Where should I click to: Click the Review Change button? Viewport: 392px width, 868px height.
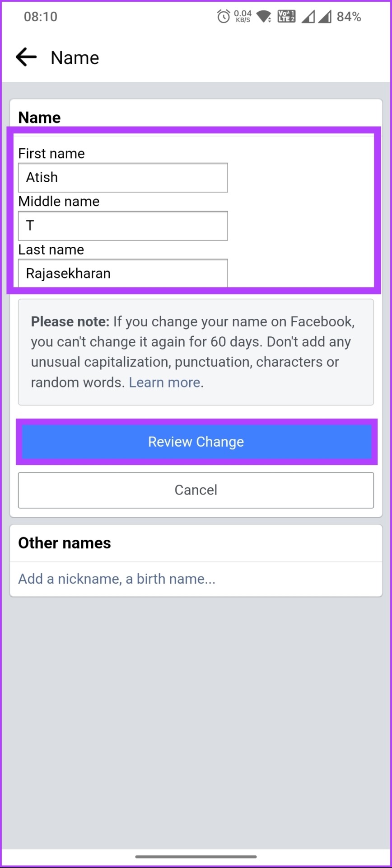point(196,442)
